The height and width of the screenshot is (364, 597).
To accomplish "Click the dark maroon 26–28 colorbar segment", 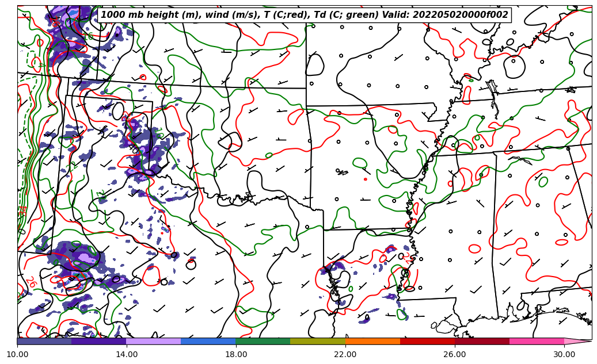I will point(482,341).
